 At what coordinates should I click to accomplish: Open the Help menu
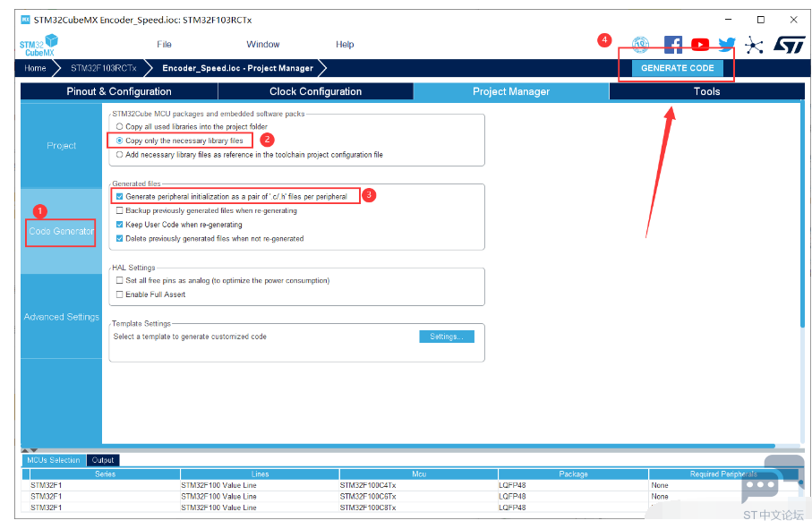tap(345, 45)
